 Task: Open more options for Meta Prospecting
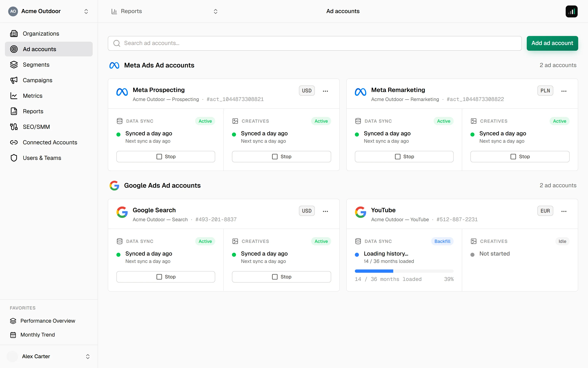[x=325, y=91]
